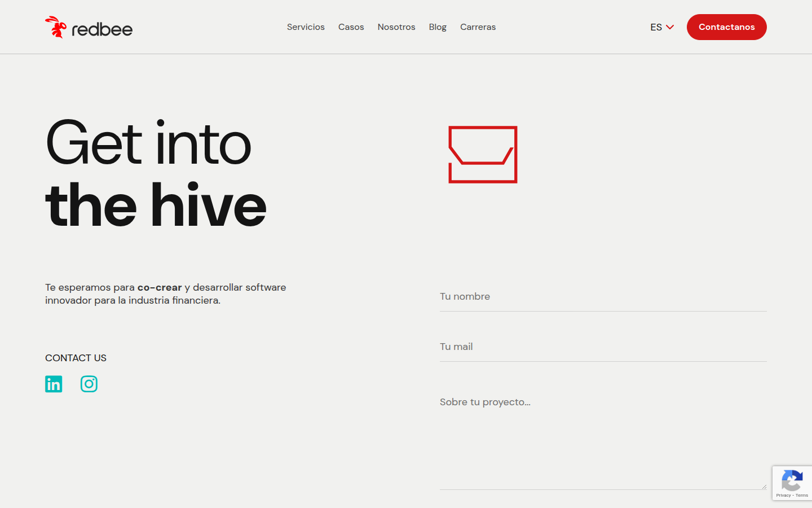812x508 pixels.
Task: Navigate to the Nosotros section
Action: pos(396,27)
